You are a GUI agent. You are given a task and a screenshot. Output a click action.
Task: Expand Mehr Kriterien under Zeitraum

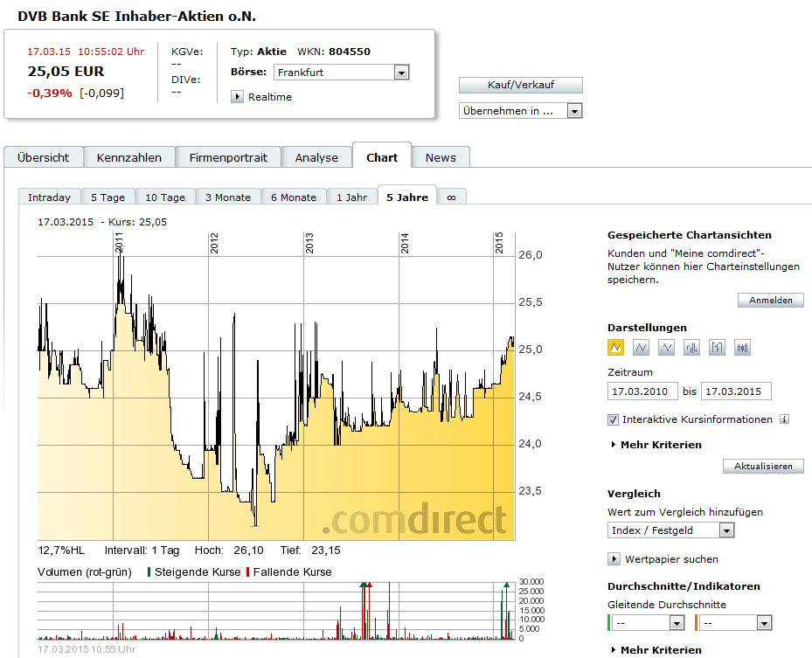tap(656, 445)
